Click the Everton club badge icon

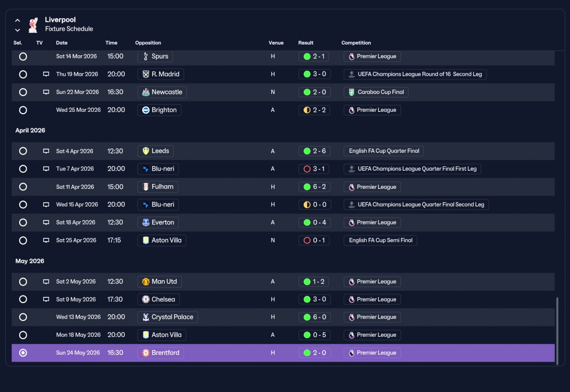click(x=146, y=222)
